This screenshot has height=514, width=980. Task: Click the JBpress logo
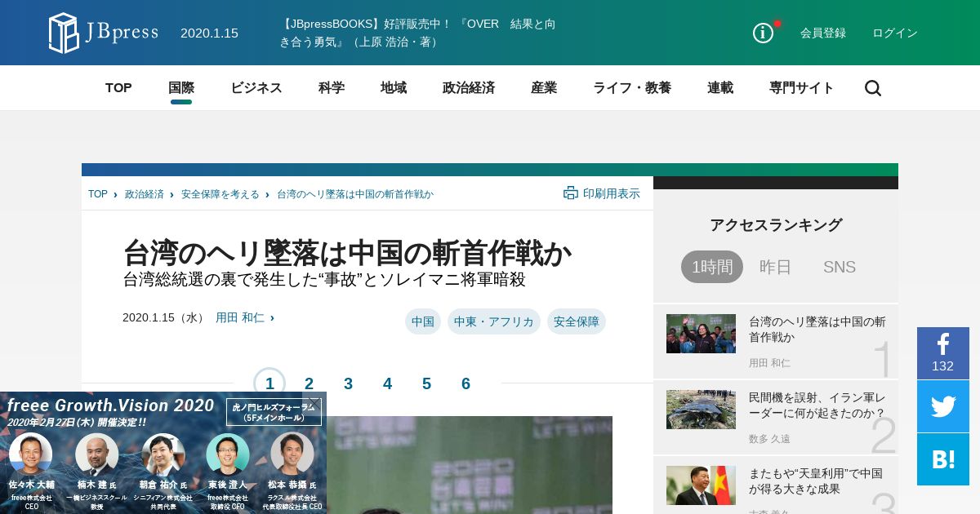click(x=103, y=33)
